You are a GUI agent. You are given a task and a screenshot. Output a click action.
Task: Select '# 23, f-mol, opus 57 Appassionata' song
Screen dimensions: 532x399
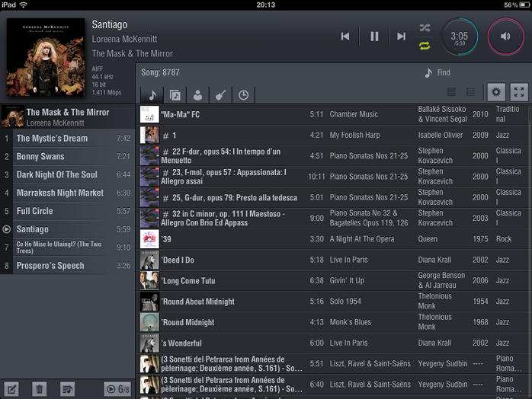click(x=334, y=177)
